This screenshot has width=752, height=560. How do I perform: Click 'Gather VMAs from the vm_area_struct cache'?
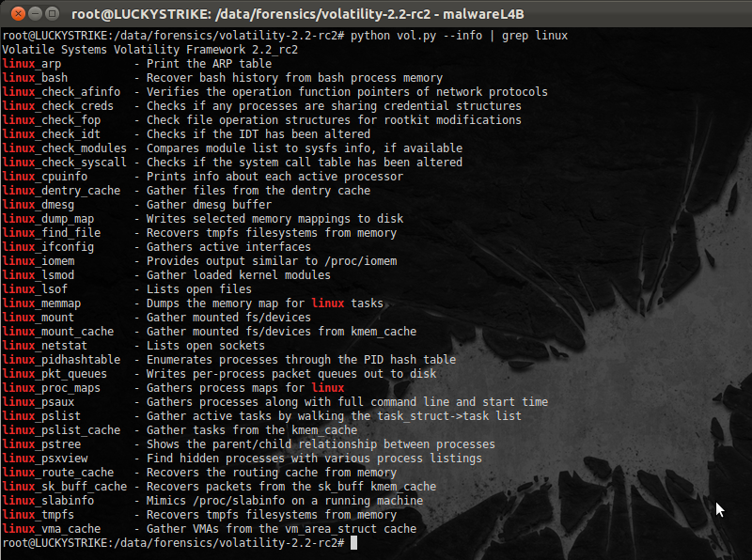281,529
